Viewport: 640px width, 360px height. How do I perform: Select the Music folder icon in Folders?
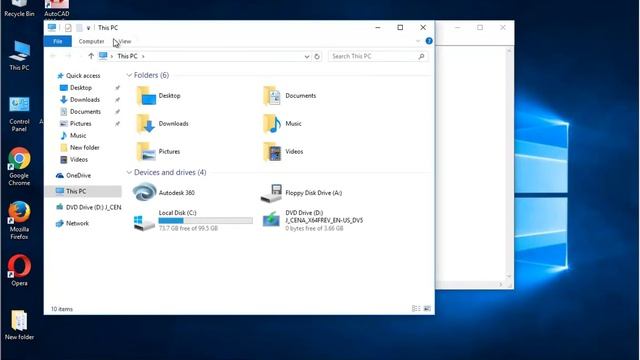[x=272, y=124]
